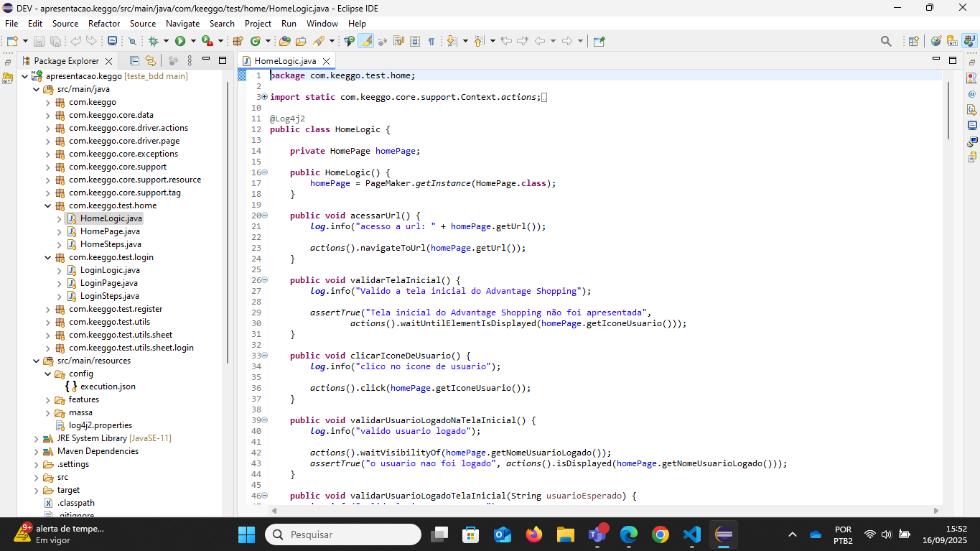Open the Window menu
980x551 pixels.
click(x=322, y=24)
